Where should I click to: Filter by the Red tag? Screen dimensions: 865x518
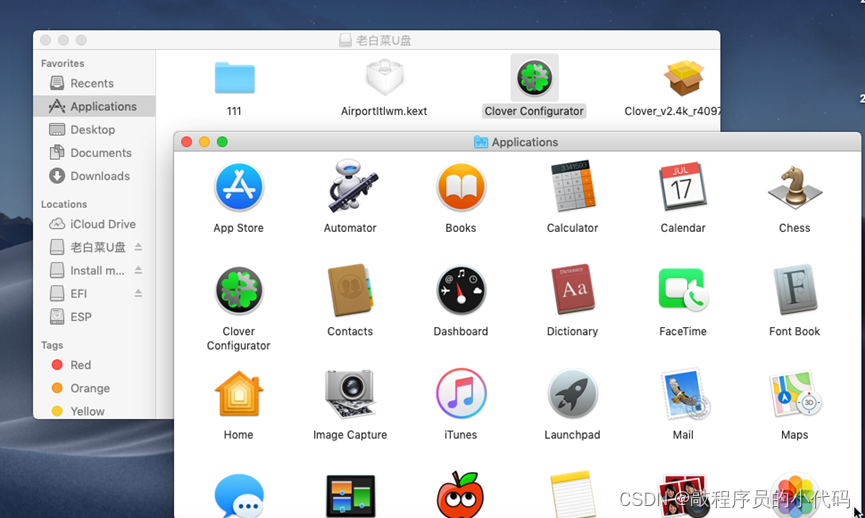tap(71, 365)
